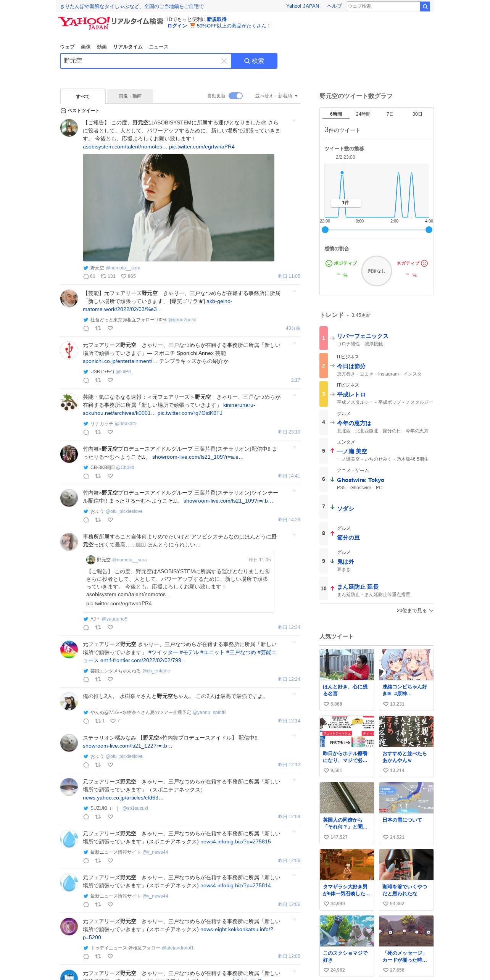Open the 新規取得 link
The height and width of the screenshot is (980, 490).
[x=217, y=19]
